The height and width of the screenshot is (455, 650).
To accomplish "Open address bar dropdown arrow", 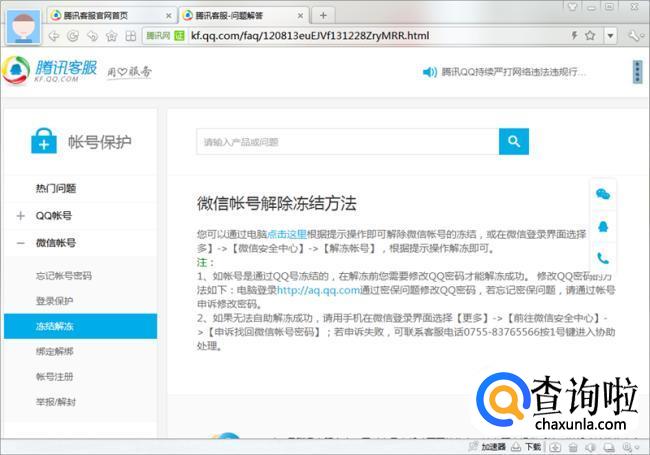I will (x=610, y=36).
